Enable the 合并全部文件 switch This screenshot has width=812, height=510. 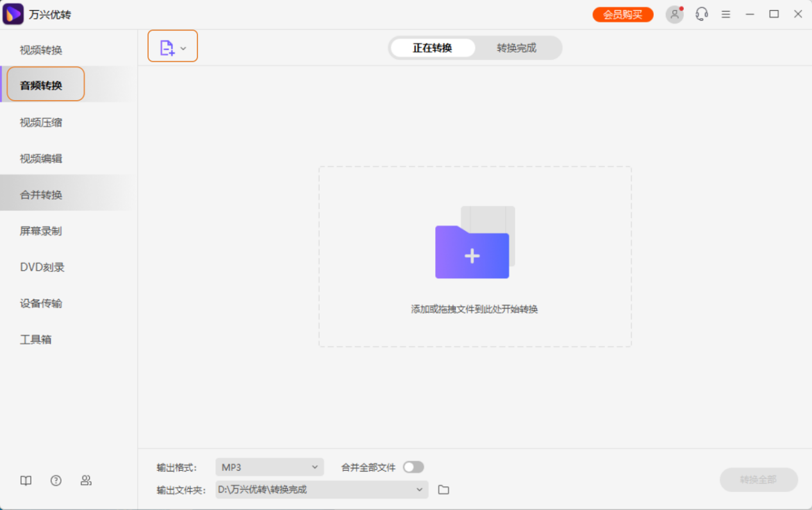pos(413,467)
